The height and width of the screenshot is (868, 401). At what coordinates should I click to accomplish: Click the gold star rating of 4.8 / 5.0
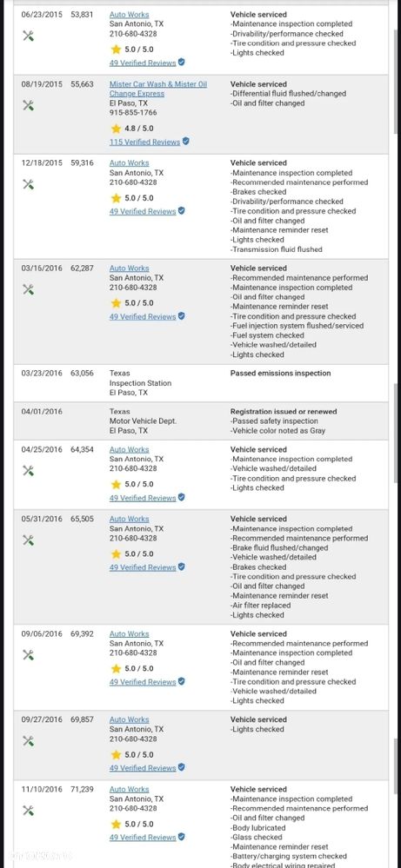[116, 129]
